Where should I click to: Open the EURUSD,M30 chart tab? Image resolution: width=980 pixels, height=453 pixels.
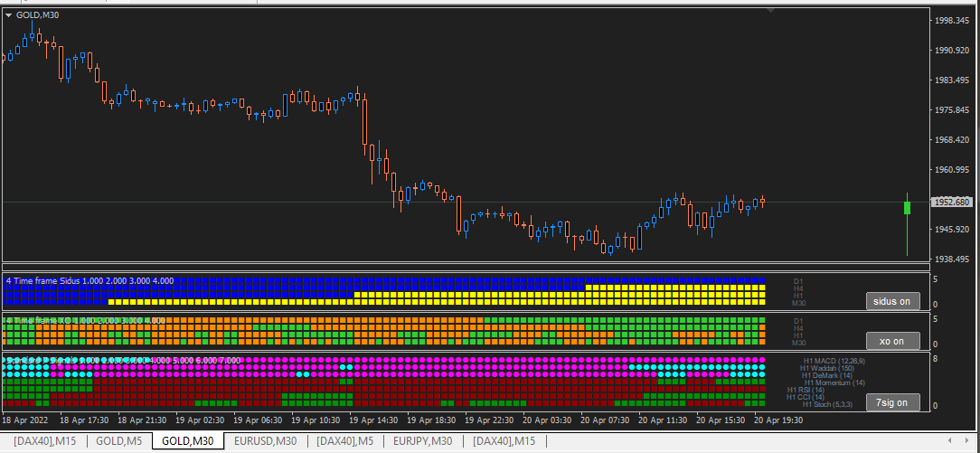click(x=265, y=441)
